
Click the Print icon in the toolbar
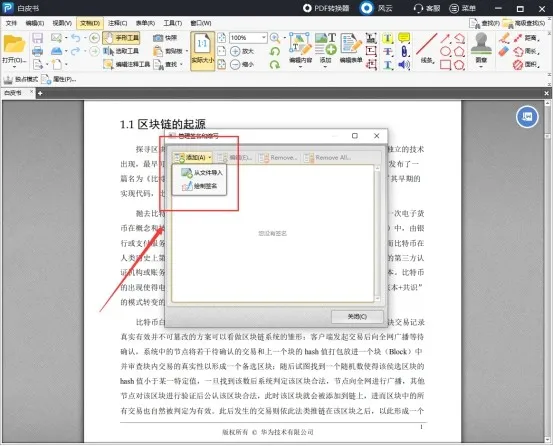point(37,51)
